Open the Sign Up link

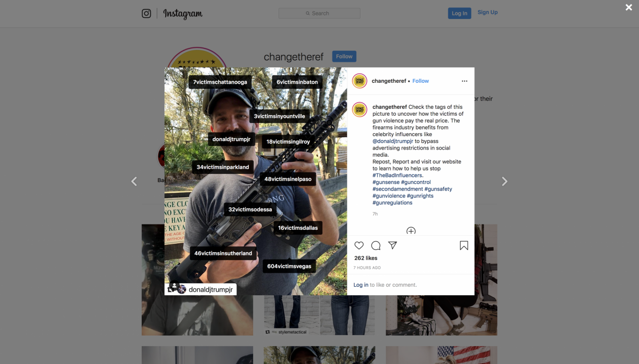pyautogui.click(x=487, y=12)
